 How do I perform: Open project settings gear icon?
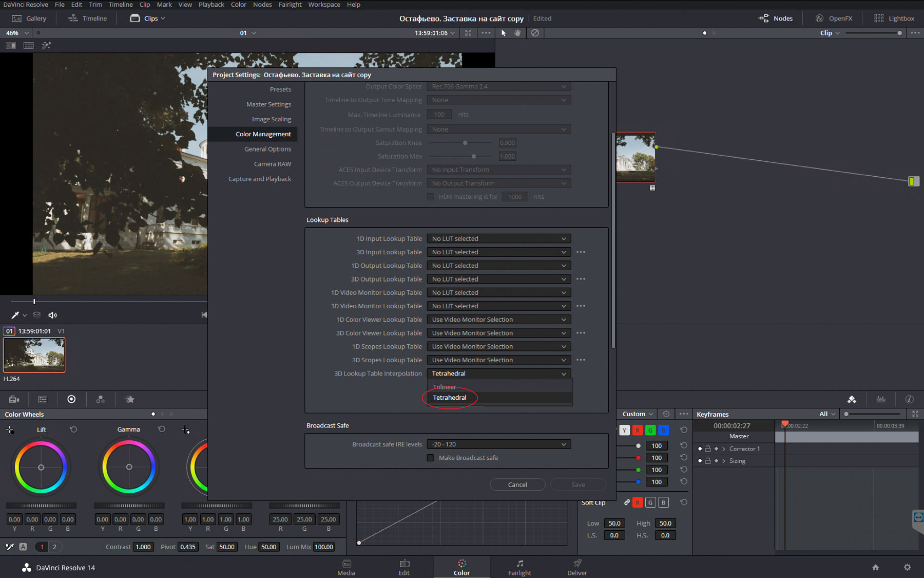point(907,567)
